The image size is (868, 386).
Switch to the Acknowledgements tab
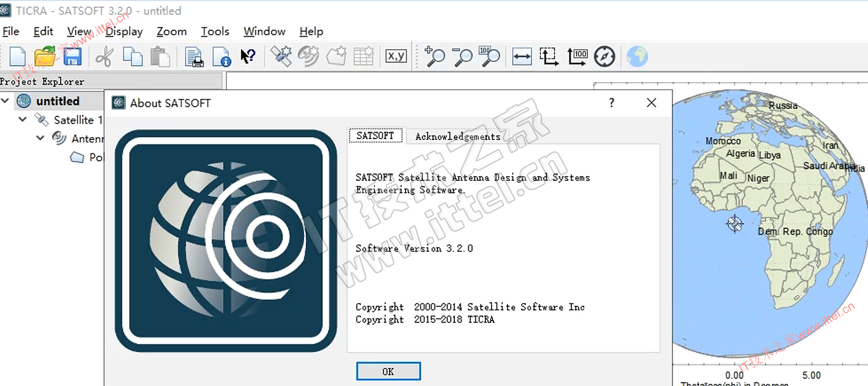458,137
